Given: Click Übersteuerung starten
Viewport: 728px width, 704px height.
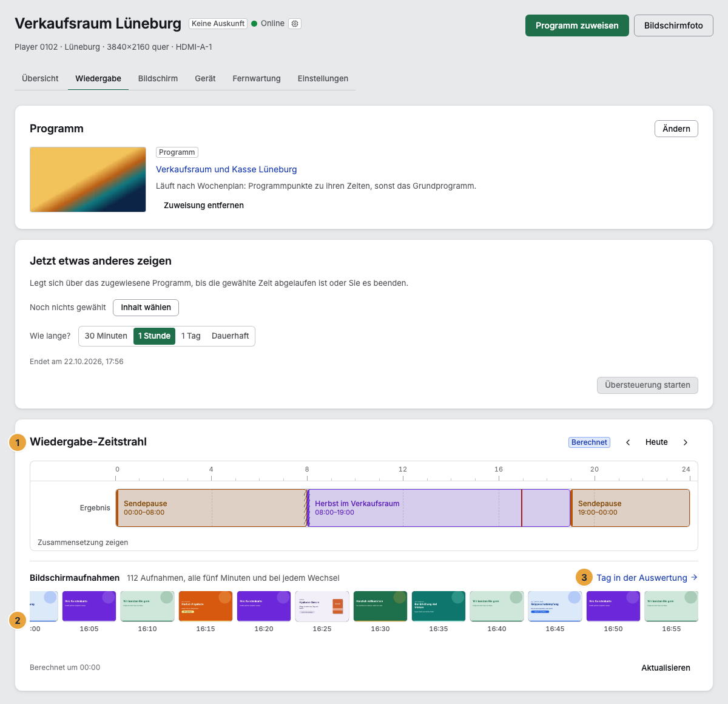Looking at the screenshot, I should click(x=647, y=385).
